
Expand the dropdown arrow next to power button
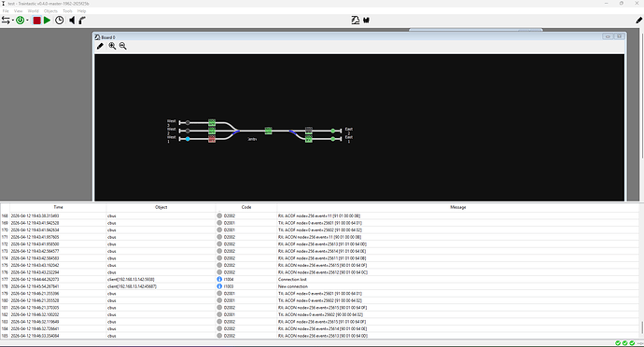[27, 21]
